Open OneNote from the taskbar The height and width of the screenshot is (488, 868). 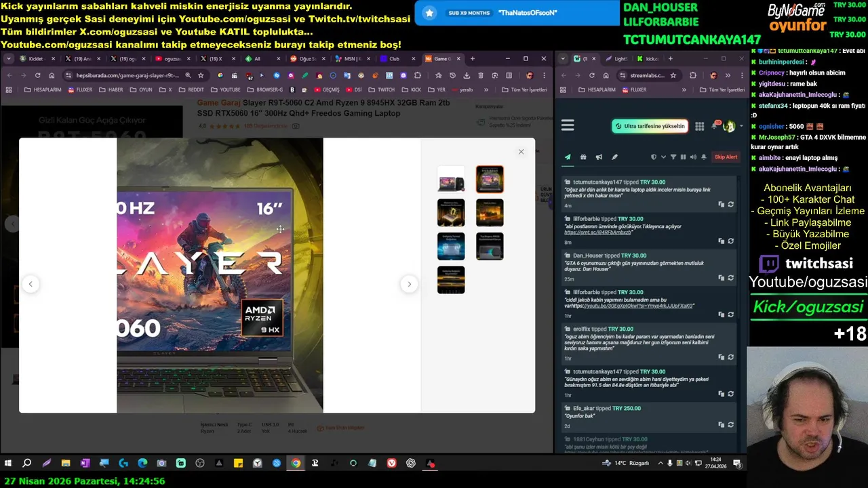85,464
